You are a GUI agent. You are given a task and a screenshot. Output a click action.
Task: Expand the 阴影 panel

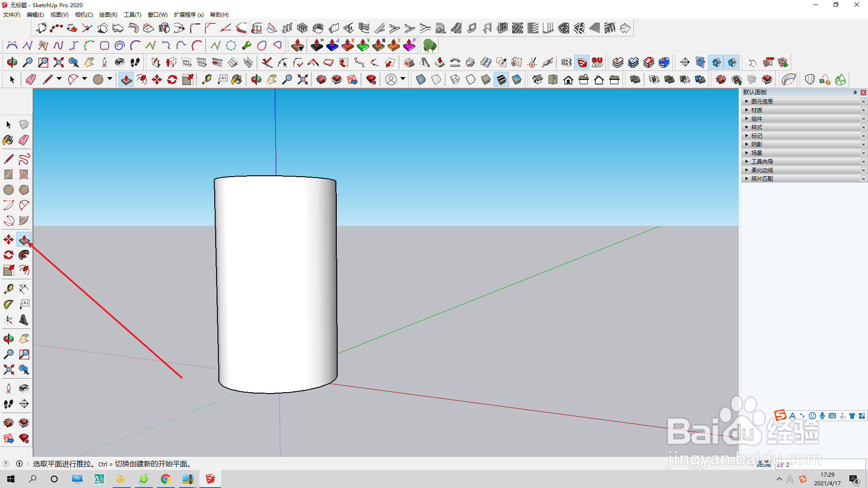click(756, 144)
